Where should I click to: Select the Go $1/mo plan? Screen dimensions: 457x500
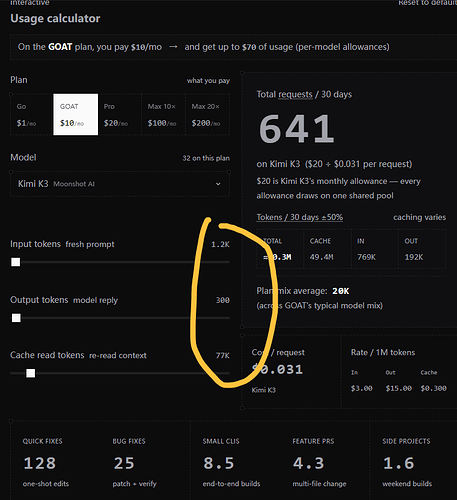(32, 114)
